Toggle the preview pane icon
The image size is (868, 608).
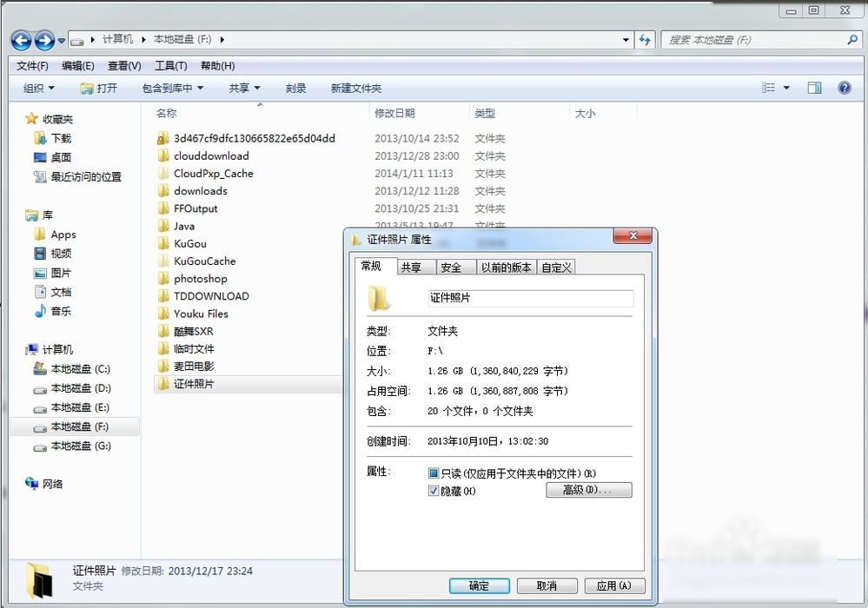click(x=814, y=88)
